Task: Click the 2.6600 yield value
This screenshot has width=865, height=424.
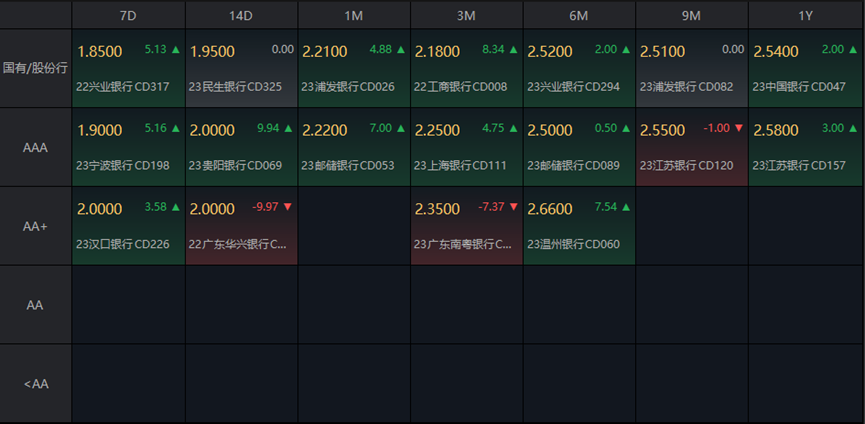Action: point(550,210)
